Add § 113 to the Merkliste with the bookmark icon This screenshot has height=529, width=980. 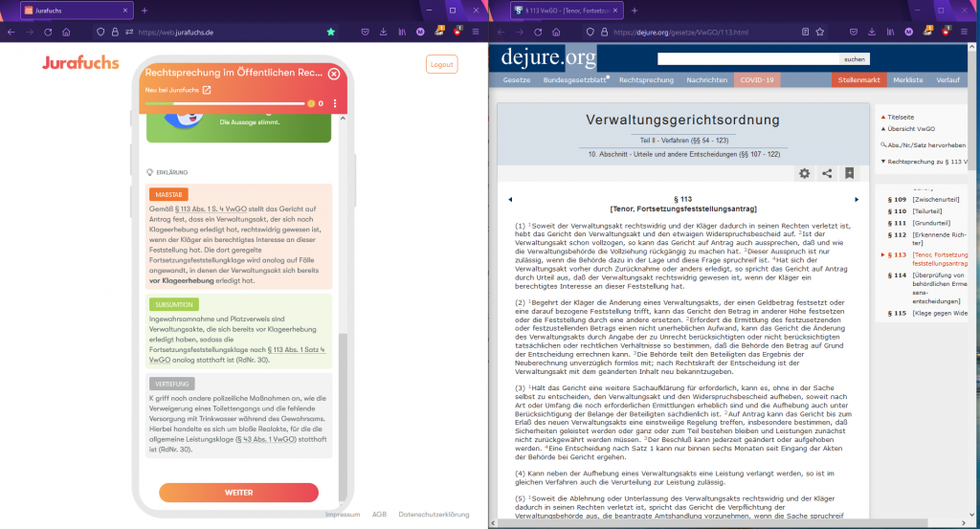click(850, 174)
